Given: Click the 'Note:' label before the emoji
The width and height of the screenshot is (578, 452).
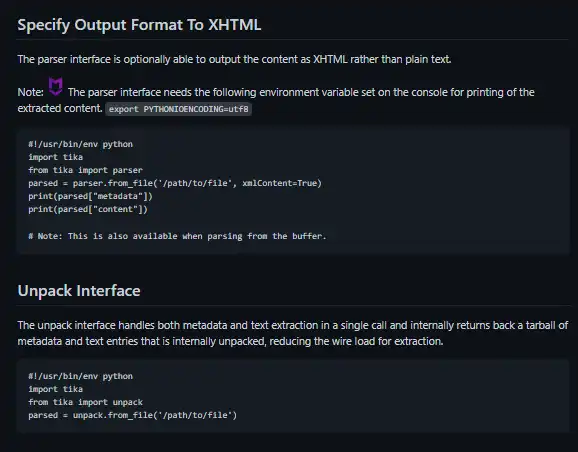Looking at the screenshot, I should tap(31, 92).
